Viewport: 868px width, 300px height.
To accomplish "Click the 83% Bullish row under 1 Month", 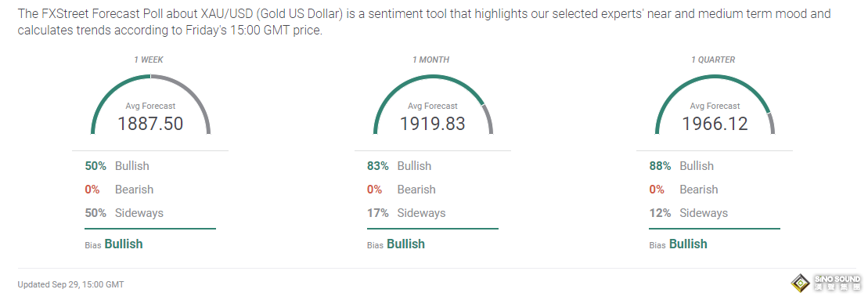I will point(399,166).
